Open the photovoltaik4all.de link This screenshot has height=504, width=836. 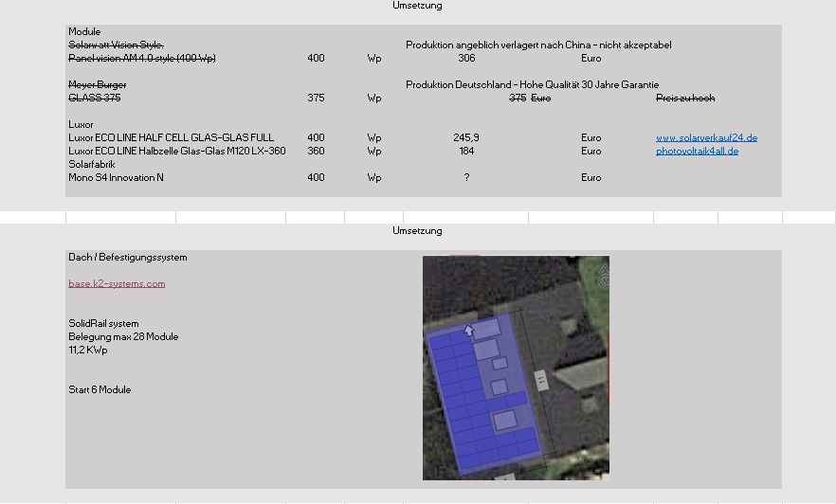(697, 151)
